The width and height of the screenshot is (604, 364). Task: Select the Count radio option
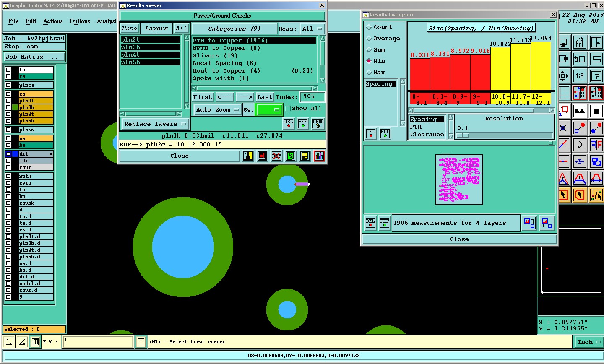coord(369,27)
